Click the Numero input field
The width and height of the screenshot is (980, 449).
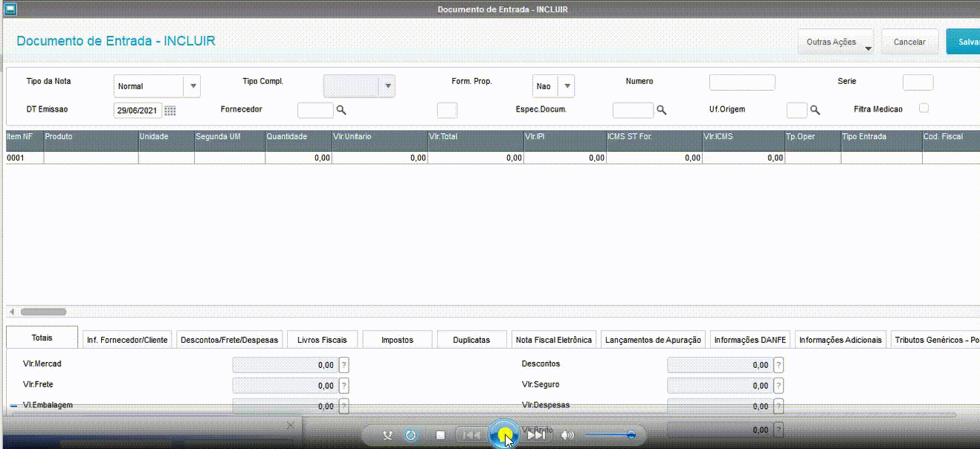742,83
